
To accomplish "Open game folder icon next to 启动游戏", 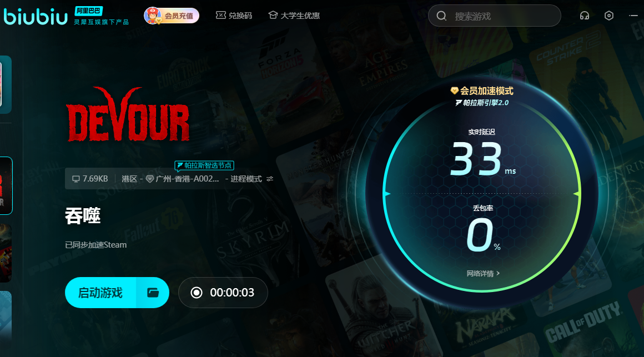I will [x=153, y=293].
